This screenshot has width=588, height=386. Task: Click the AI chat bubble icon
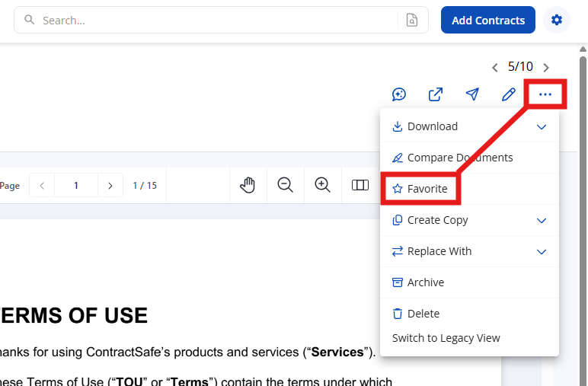pyautogui.click(x=399, y=94)
